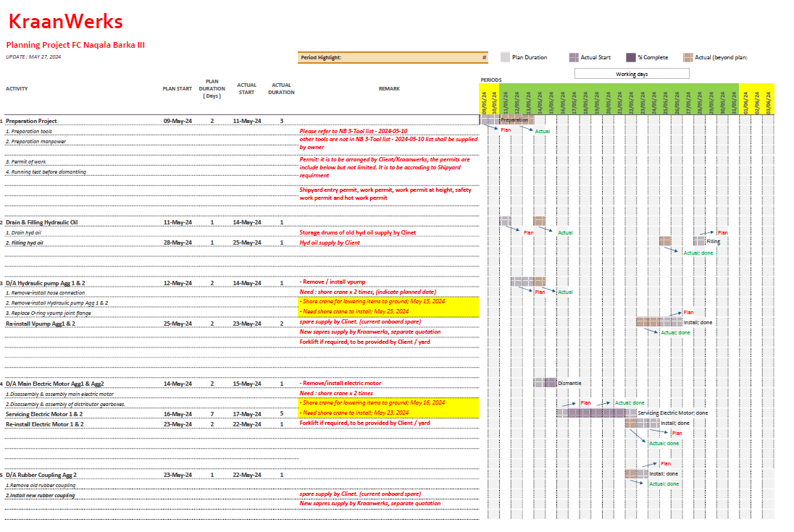Image resolution: width=794 pixels, height=532 pixels.
Task: Select 'D/A Hydraulic pump Agg 1 & 2' activity
Action: point(46,283)
